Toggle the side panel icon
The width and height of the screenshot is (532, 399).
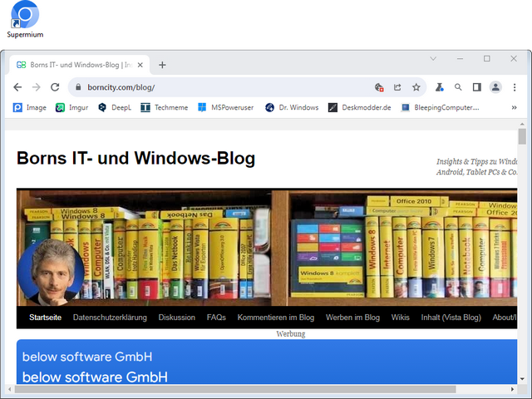[476, 87]
